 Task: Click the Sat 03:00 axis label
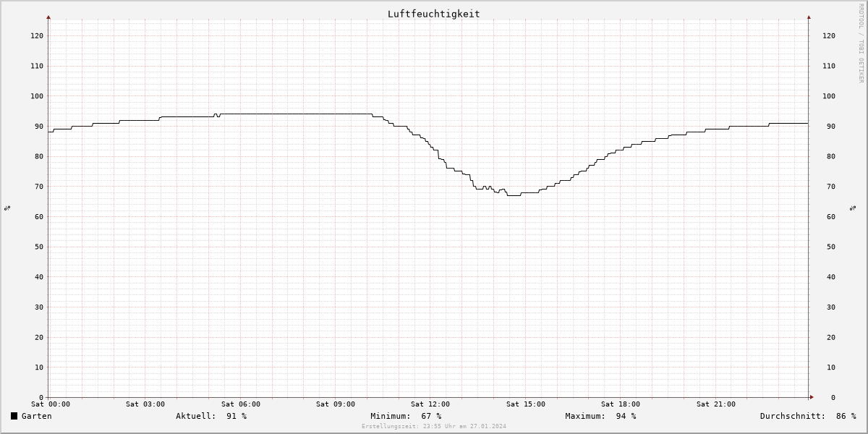145,404
